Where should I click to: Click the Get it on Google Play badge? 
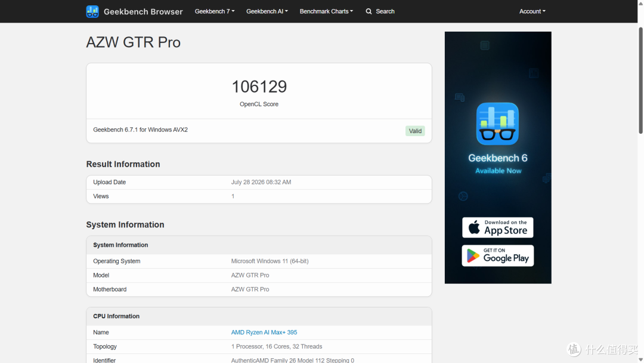pos(498,256)
